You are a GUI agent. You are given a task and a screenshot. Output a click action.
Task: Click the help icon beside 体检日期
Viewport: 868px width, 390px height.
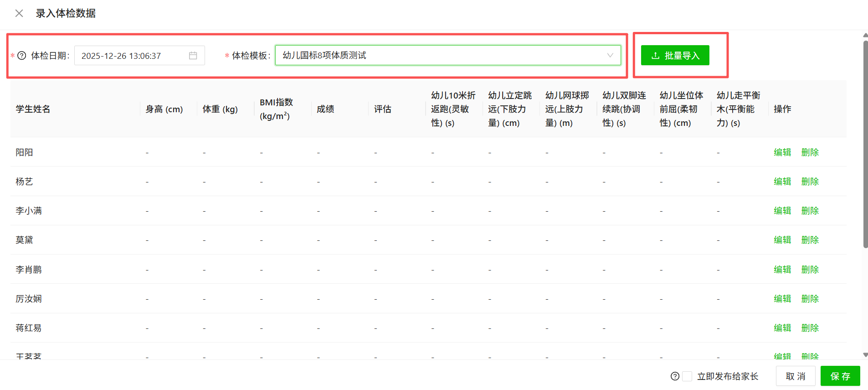22,56
